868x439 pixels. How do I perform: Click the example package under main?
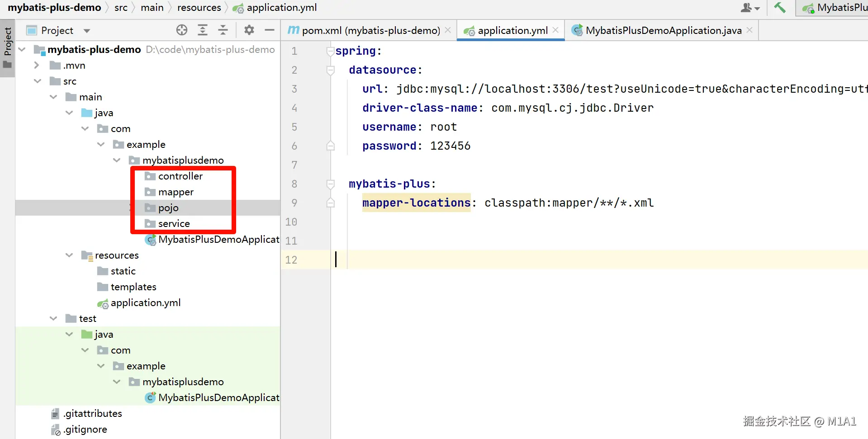(x=146, y=144)
